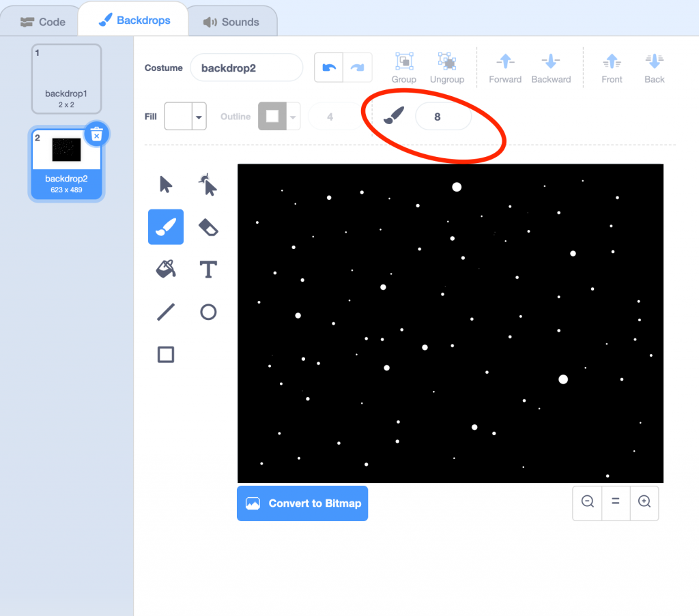Viewport: 699px width, 616px height.
Task: Select the Fill bucket tool
Action: [x=166, y=269]
